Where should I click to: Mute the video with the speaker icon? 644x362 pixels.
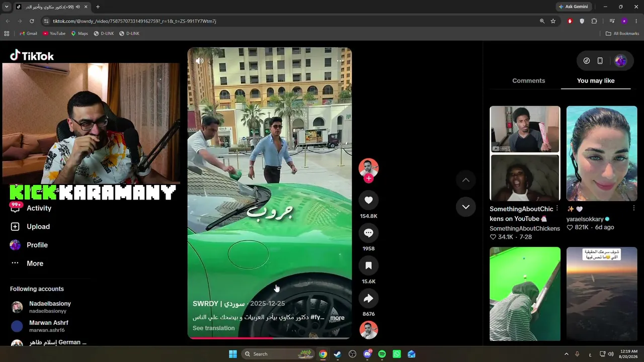[200, 61]
